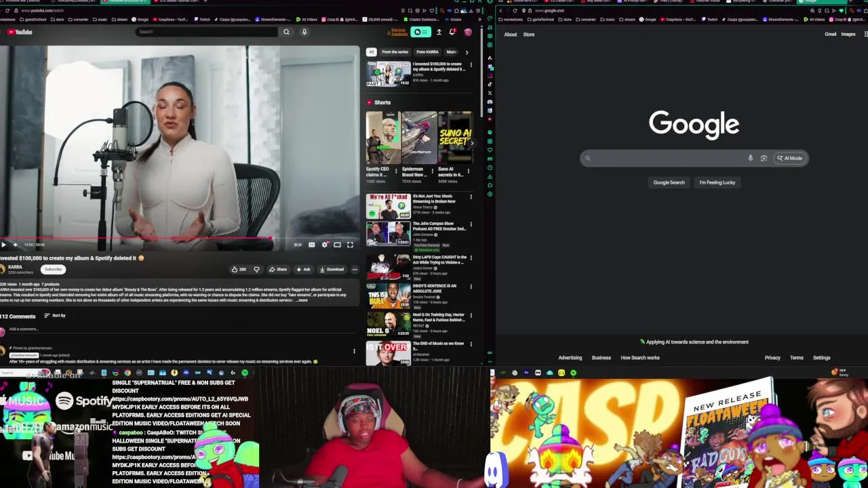Image resolution: width=868 pixels, height=488 pixels.
Task: Click the Share button under the video
Action: pyautogui.click(x=278, y=270)
